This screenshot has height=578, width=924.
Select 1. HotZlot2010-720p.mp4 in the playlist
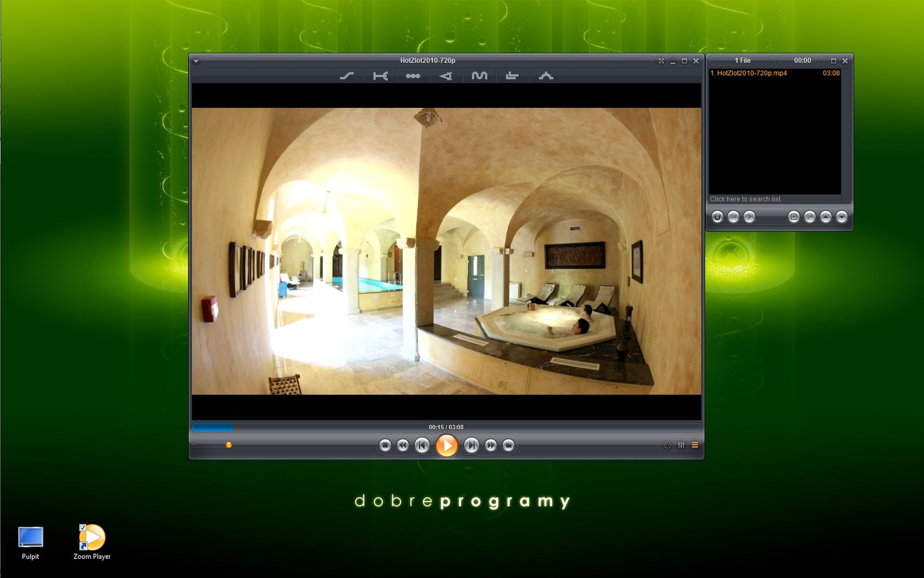(749, 73)
